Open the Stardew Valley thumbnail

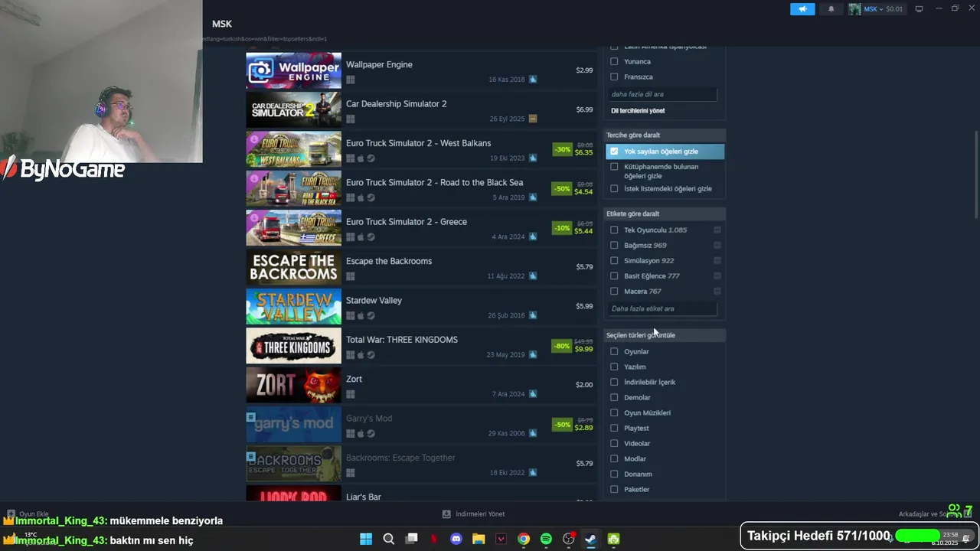coord(293,307)
